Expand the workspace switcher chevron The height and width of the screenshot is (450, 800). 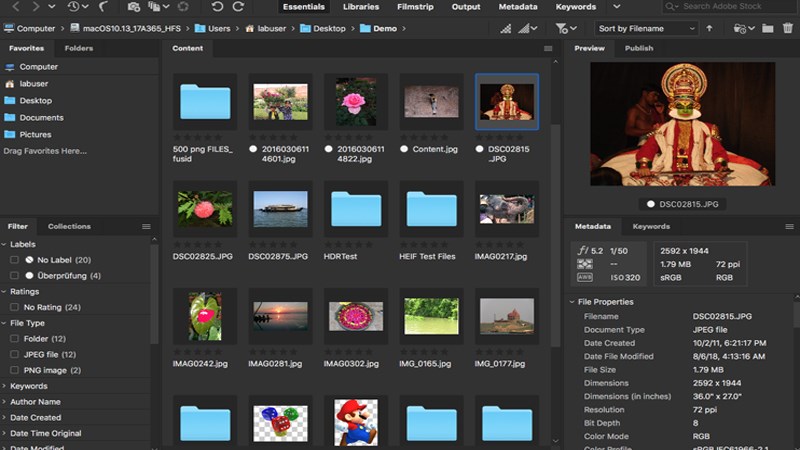pyautogui.click(x=616, y=7)
